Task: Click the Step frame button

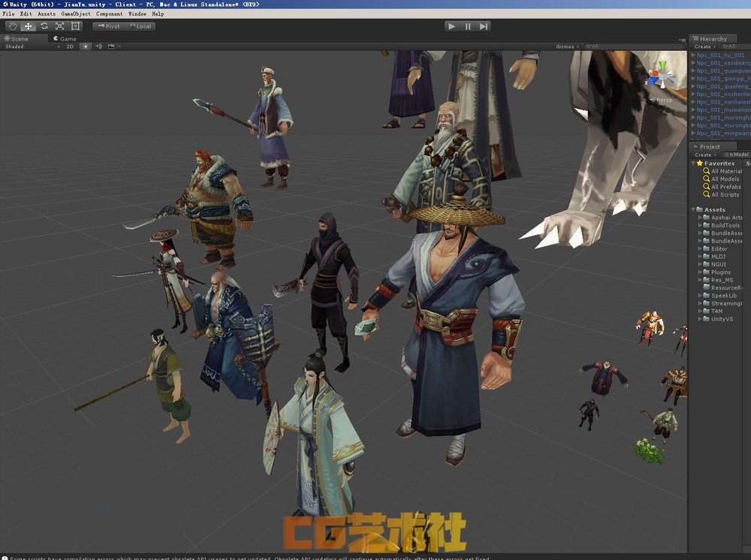Action: (x=484, y=26)
